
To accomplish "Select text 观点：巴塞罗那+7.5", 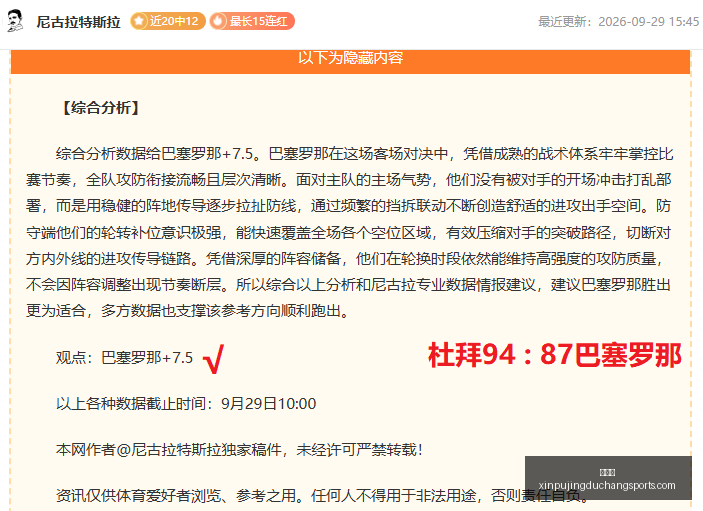I will point(124,358).
